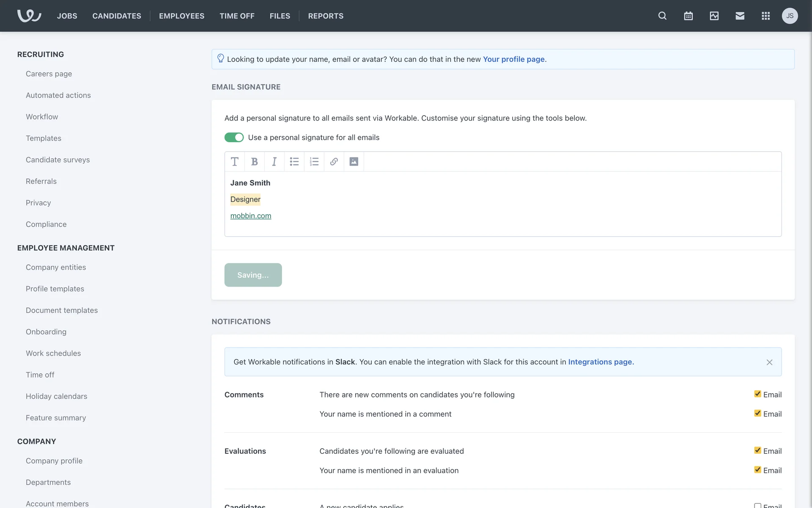Disable the personal signature toggle

coord(234,138)
